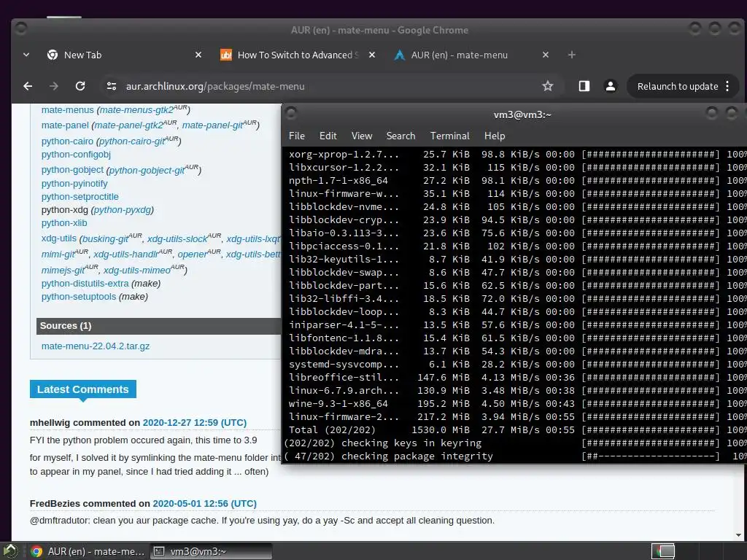Close the How To Switch to Advanced tab
This screenshot has height=560, width=747.
372,55
